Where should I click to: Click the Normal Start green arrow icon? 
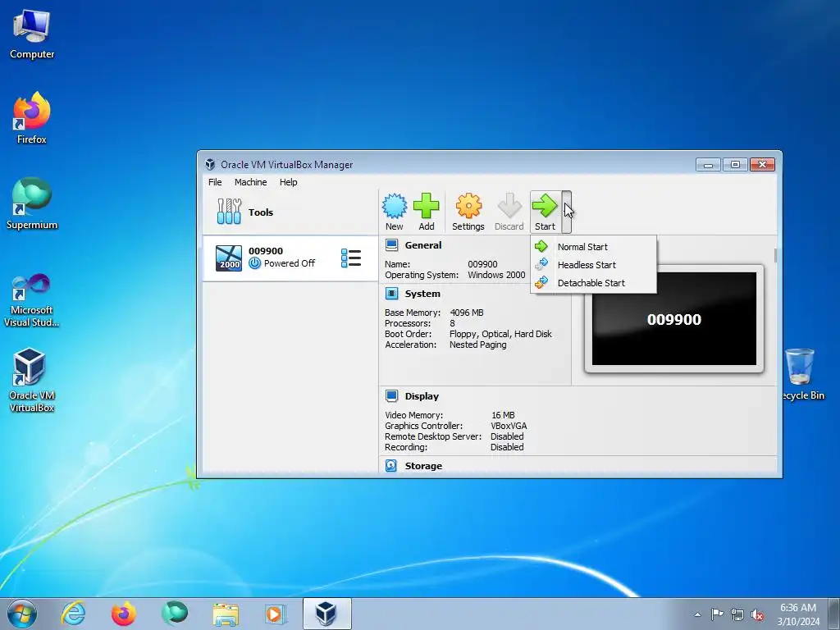(x=541, y=246)
